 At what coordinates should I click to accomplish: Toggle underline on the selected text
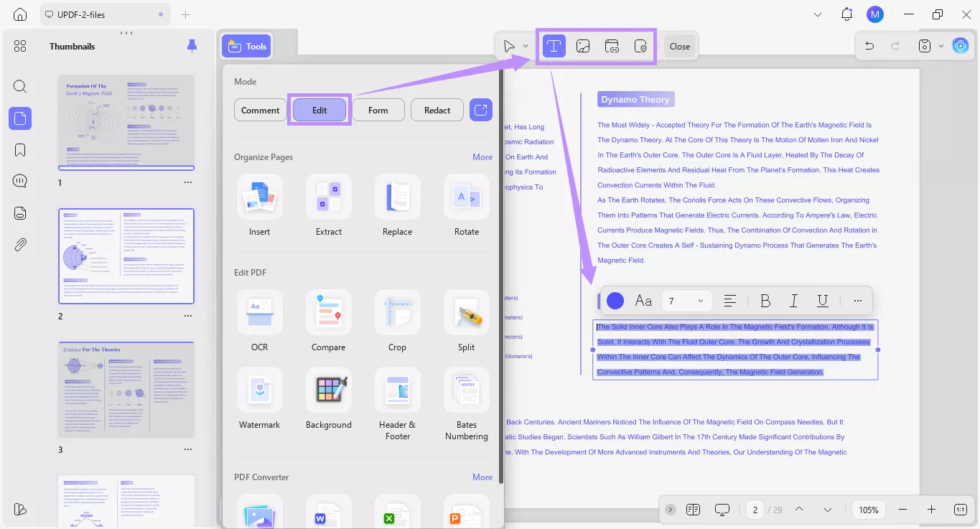click(x=822, y=300)
